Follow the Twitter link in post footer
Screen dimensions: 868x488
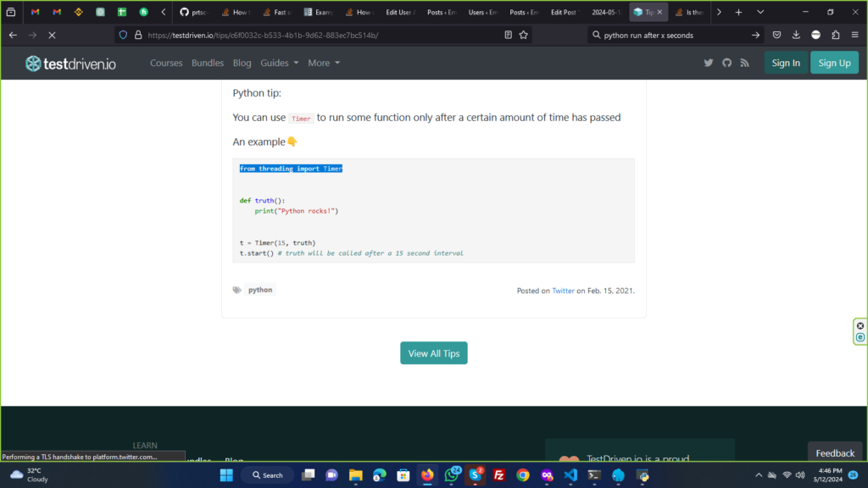coord(563,291)
